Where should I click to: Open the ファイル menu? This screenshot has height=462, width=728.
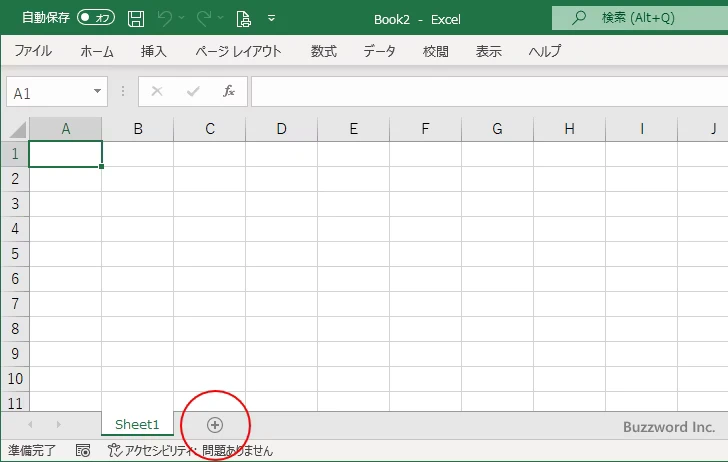[x=33, y=51]
